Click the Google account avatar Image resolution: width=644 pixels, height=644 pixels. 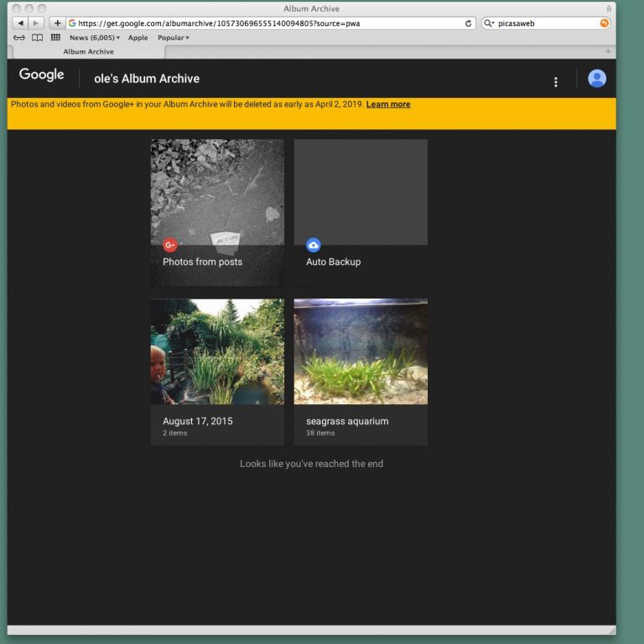(x=597, y=79)
